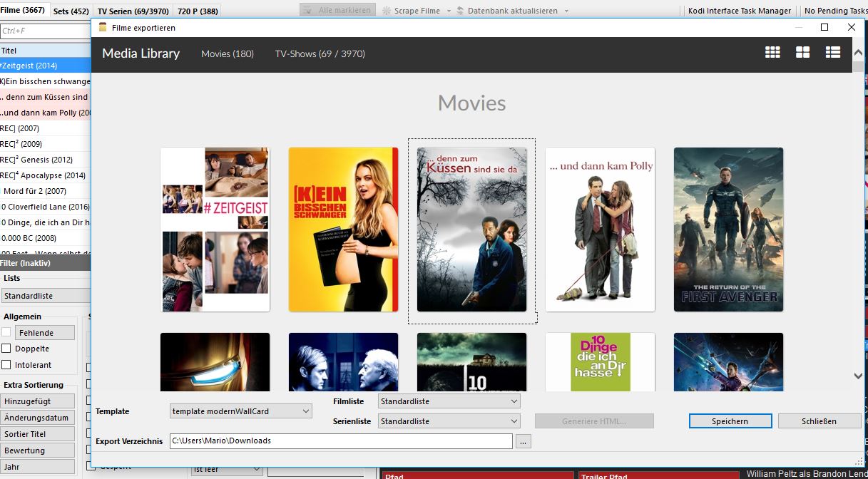Click the Ctrl+F search field
This screenshot has width=868, height=479.
(x=46, y=31)
